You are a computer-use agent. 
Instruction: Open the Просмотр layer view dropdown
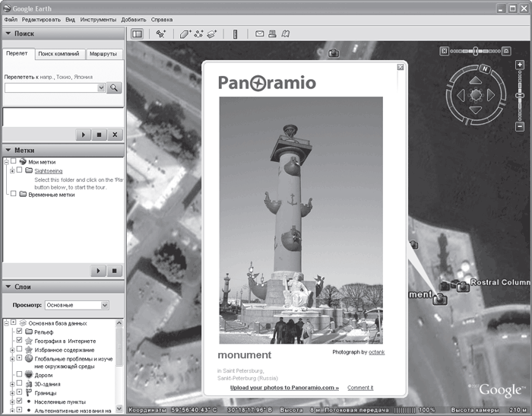pos(105,305)
